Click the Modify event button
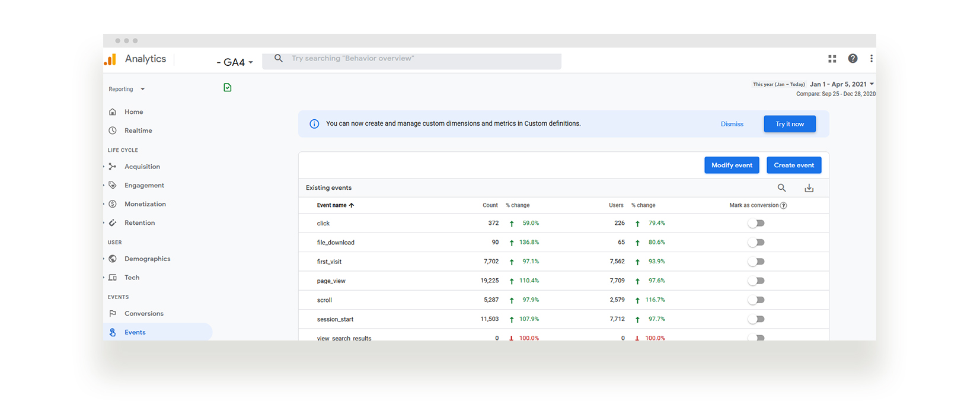This screenshot has width=980, height=420. pyautogui.click(x=732, y=165)
